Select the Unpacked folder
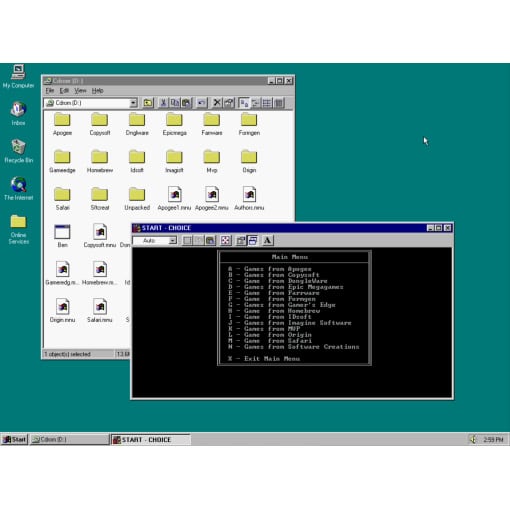The image size is (510, 510). tap(137, 199)
